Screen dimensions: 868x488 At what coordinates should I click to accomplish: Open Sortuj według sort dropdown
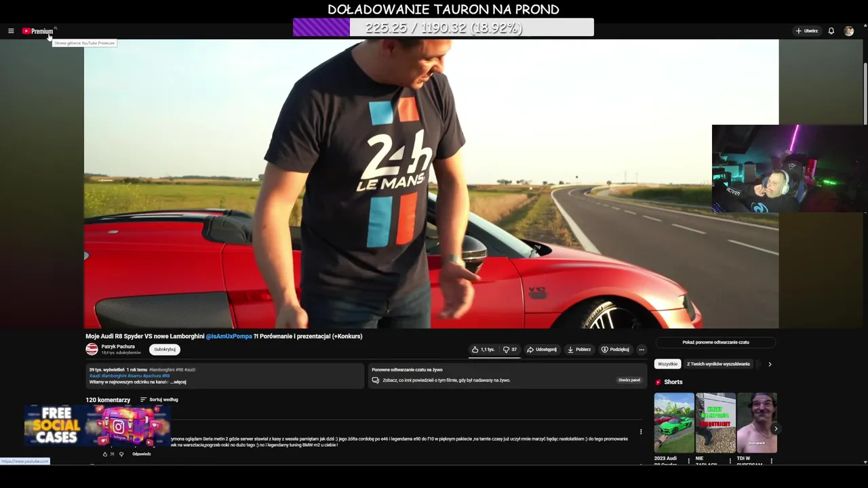coord(159,400)
